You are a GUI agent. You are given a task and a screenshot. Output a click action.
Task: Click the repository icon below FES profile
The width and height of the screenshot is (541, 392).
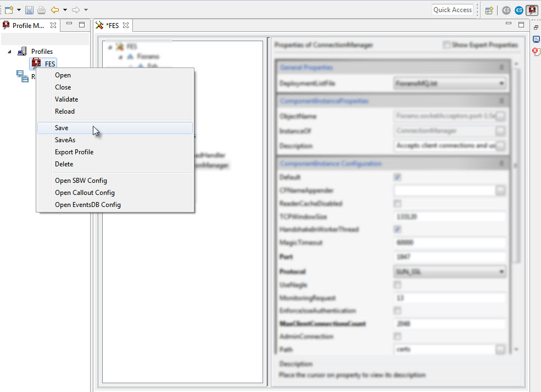tap(23, 76)
